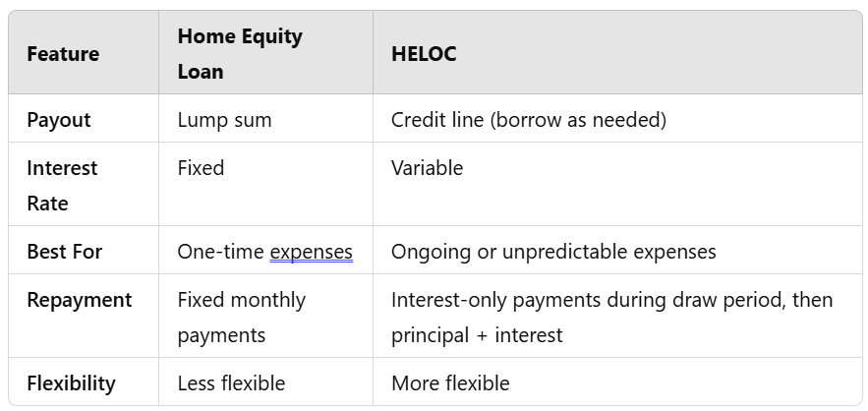Click 'One-time' text in Best For row
Image resolution: width=868 pixels, height=411 pixels.
(221, 252)
